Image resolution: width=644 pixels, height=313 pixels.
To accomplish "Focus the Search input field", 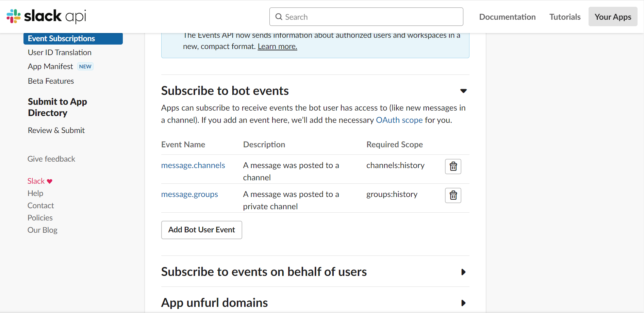I will point(371,17).
